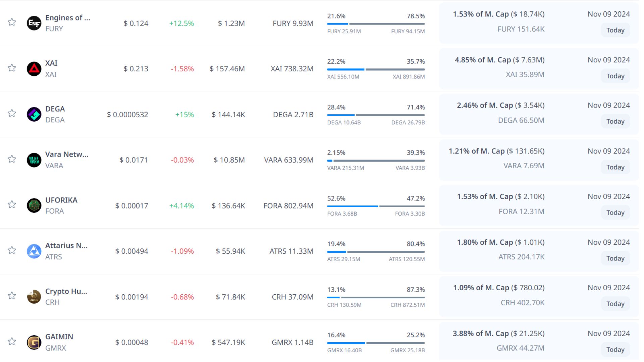
Task: Star the GAIMIN row as favorite
Action: [x=12, y=341]
